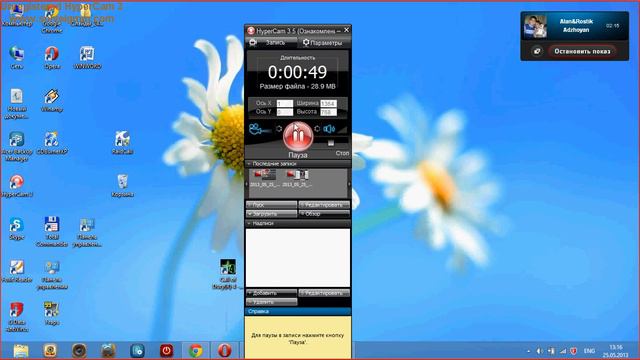Open File Explorer from the taskbar

(x=21, y=351)
